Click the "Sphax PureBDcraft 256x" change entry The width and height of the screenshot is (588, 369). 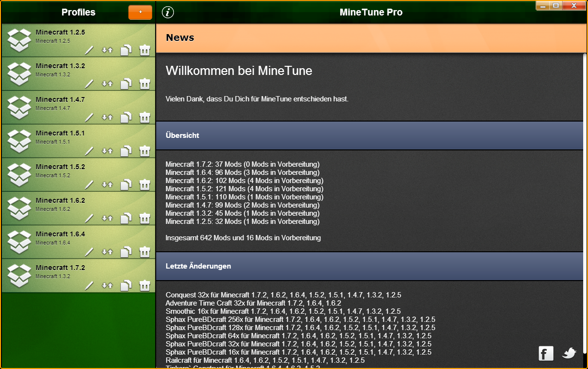pos(301,320)
